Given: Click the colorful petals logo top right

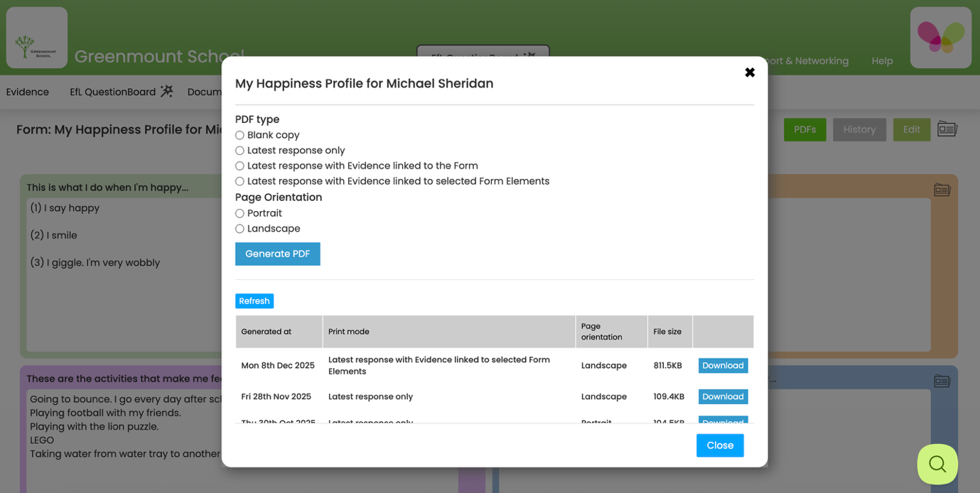Looking at the screenshot, I should pyautogui.click(x=940, y=37).
